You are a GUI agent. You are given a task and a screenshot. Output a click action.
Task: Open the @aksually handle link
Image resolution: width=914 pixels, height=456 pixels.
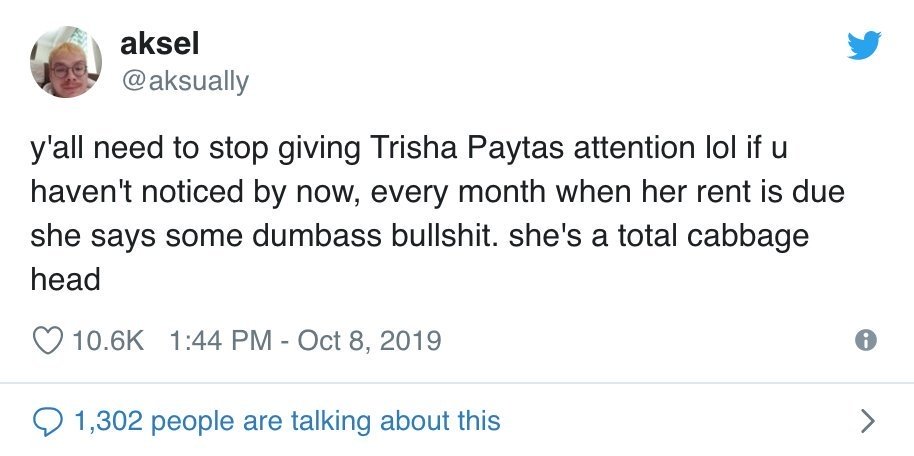tap(184, 80)
